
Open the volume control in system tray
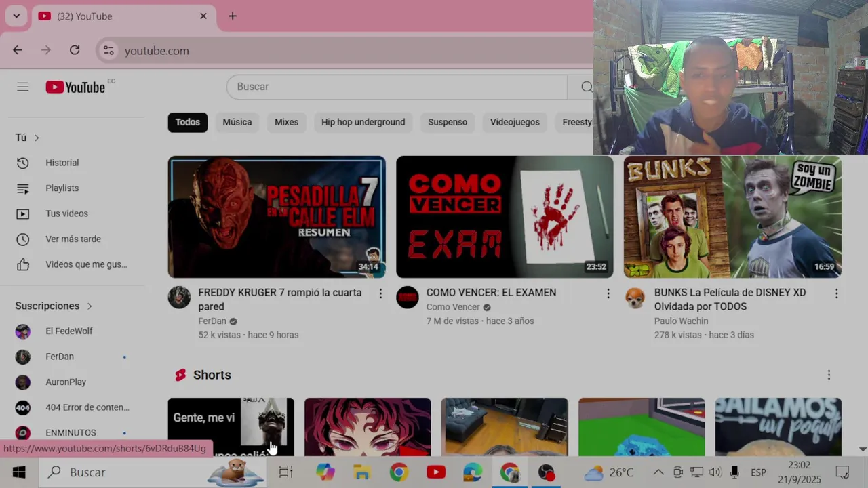pyautogui.click(x=715, y=472)
